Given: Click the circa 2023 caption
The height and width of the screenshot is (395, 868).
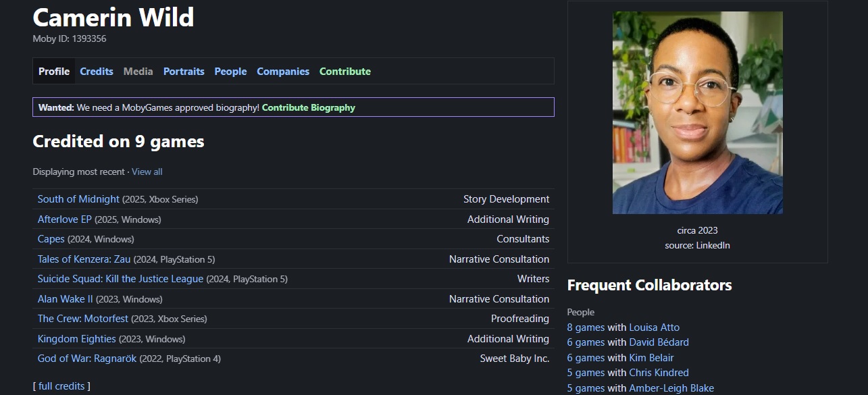Looking at the screenshot, I should pos(698,230).
